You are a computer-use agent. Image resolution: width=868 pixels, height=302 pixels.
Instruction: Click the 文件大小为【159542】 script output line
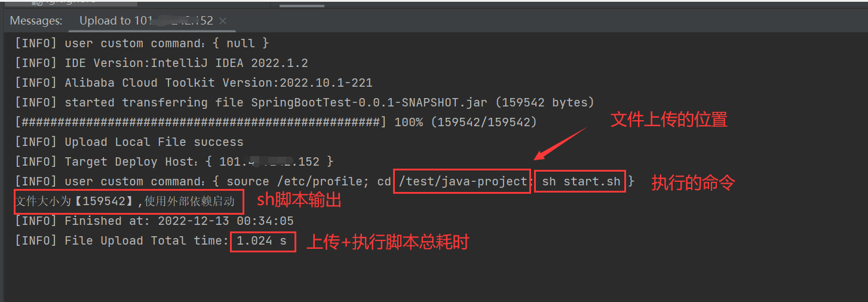coord(124,202)
